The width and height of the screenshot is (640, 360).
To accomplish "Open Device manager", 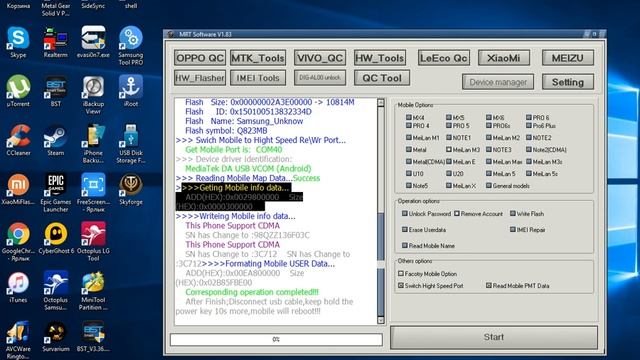I will (498, 82).
